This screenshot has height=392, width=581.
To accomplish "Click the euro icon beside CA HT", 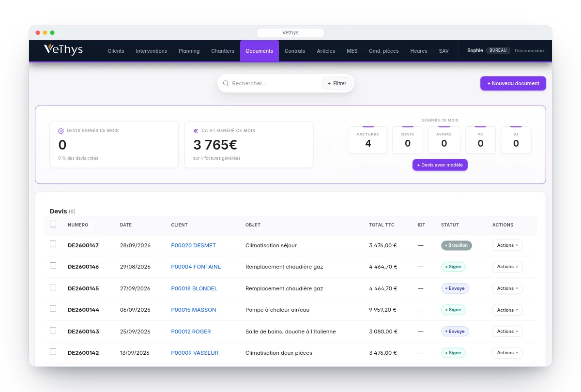I will [x=196, y=131].
